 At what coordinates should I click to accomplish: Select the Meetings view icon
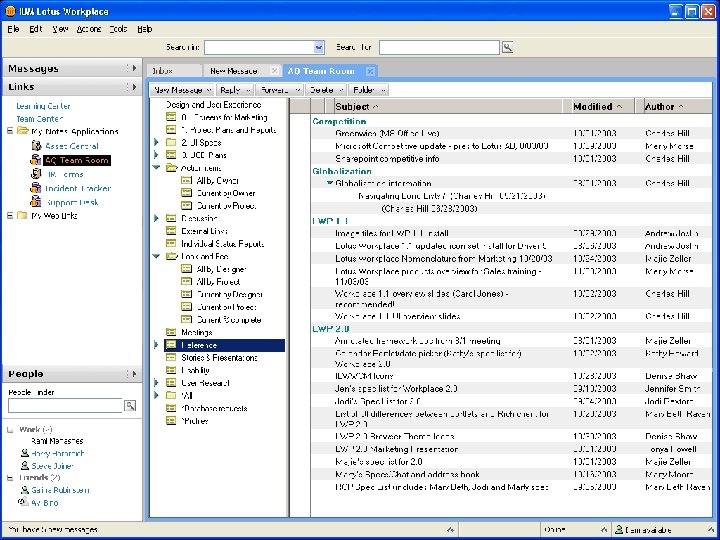click(171, 332)
